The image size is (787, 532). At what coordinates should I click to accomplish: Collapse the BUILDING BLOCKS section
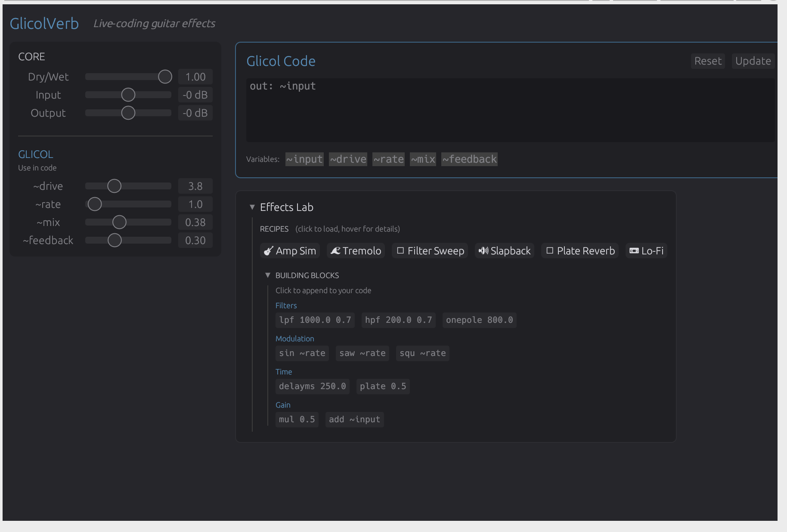tap(268, 275)
